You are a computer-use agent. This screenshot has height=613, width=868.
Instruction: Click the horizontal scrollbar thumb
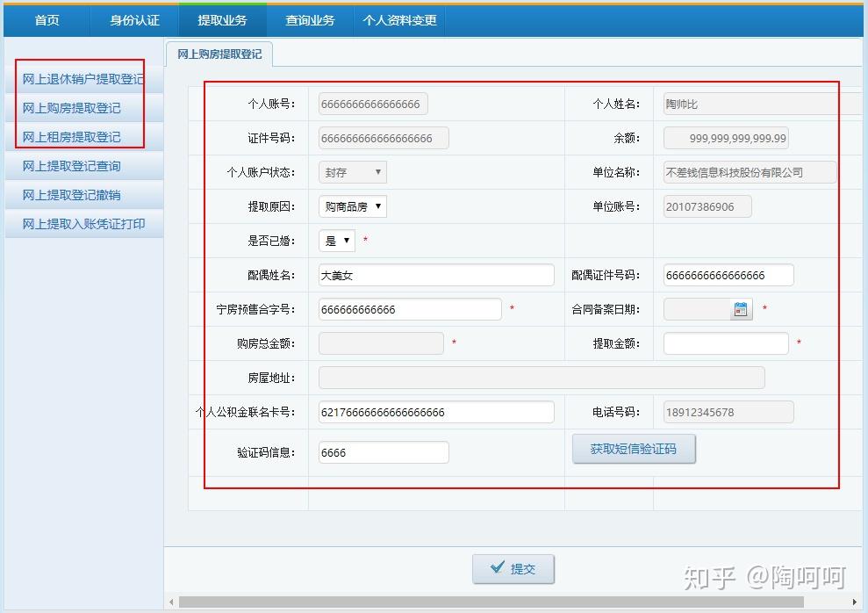pyautogui.click(x=491, y=602)
